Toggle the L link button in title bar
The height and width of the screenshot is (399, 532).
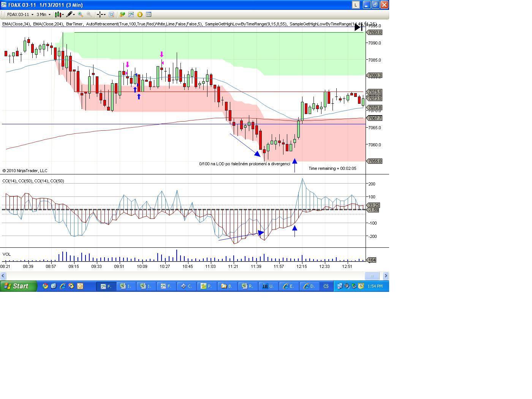coord(356,5)
